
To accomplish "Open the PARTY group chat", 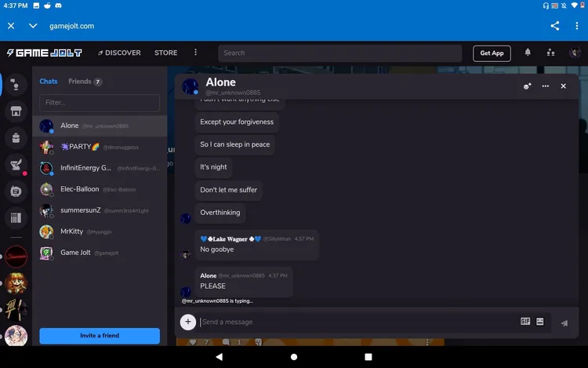I will 100,147.
